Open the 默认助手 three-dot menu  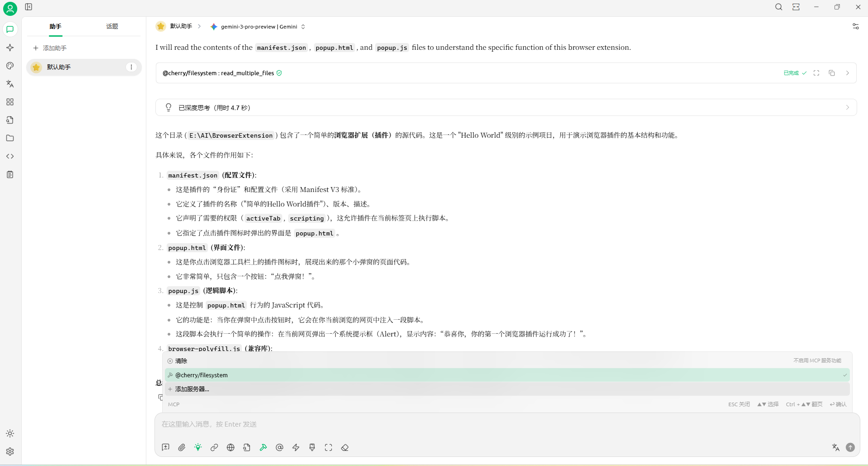point(131,67)
